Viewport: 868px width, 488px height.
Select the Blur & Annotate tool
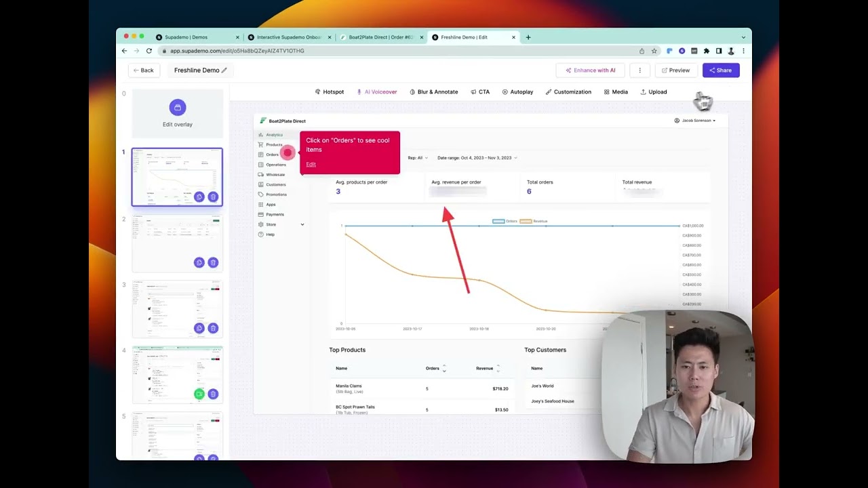click(x=434, y=91)
